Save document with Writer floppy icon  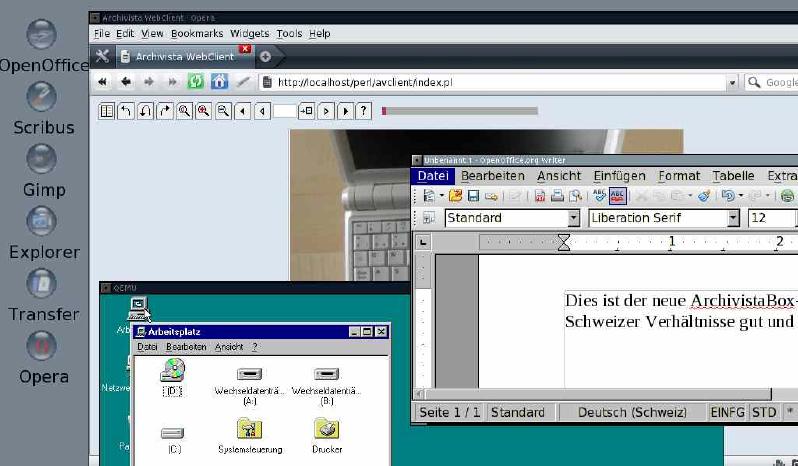(473, 196)
